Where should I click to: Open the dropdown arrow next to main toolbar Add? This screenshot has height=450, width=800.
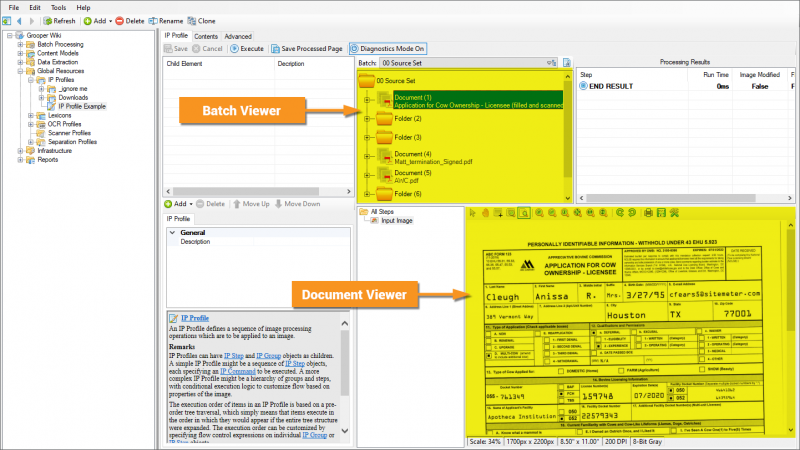point(110,21)
